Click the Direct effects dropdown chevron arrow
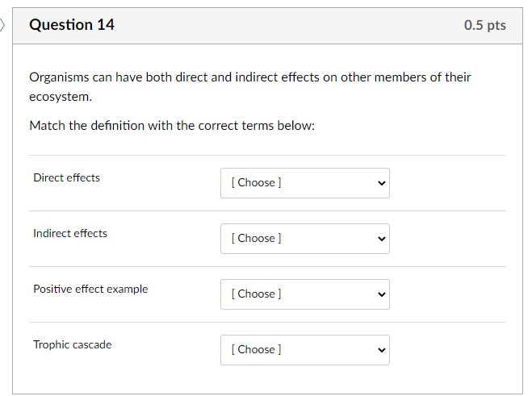The width and height of the screenshot is (532, 396). pyautogui.click(x=381, y=182)
